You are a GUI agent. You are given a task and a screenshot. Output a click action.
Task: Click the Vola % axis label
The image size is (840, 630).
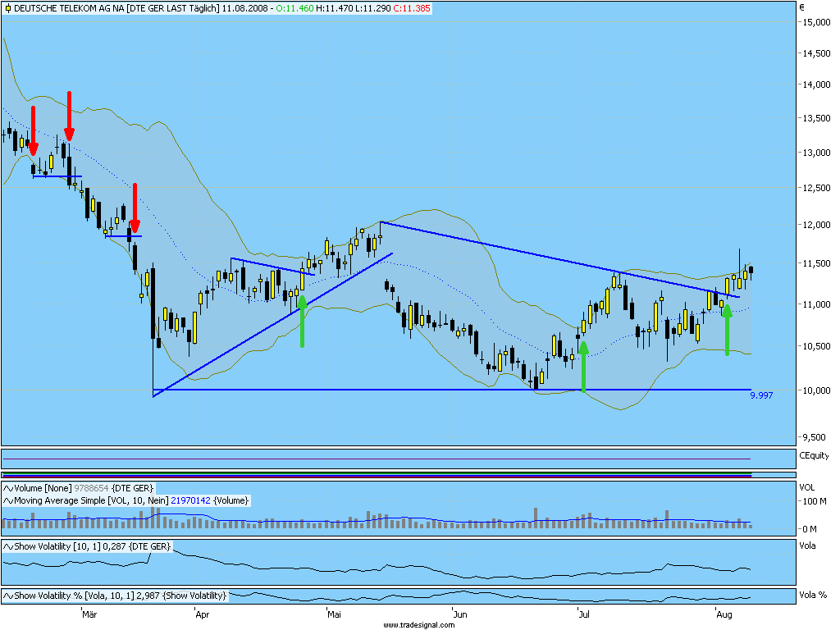coord(813,595)
